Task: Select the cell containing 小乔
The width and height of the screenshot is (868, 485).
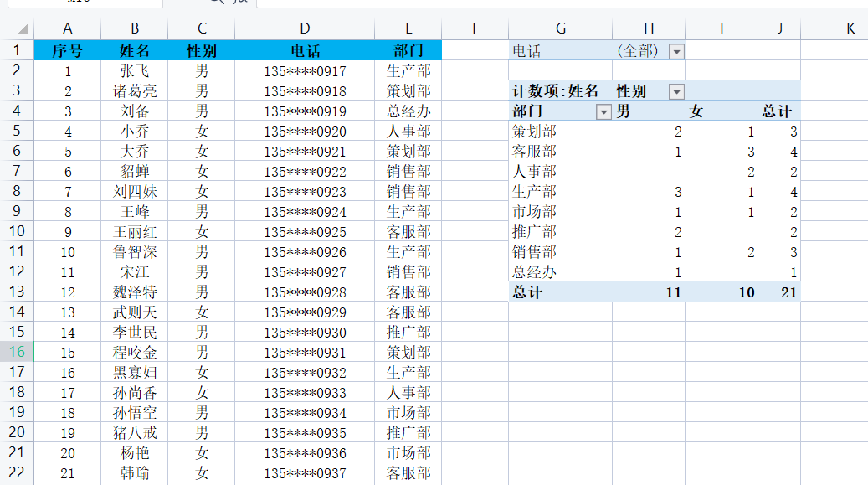Action: (135, 132)
